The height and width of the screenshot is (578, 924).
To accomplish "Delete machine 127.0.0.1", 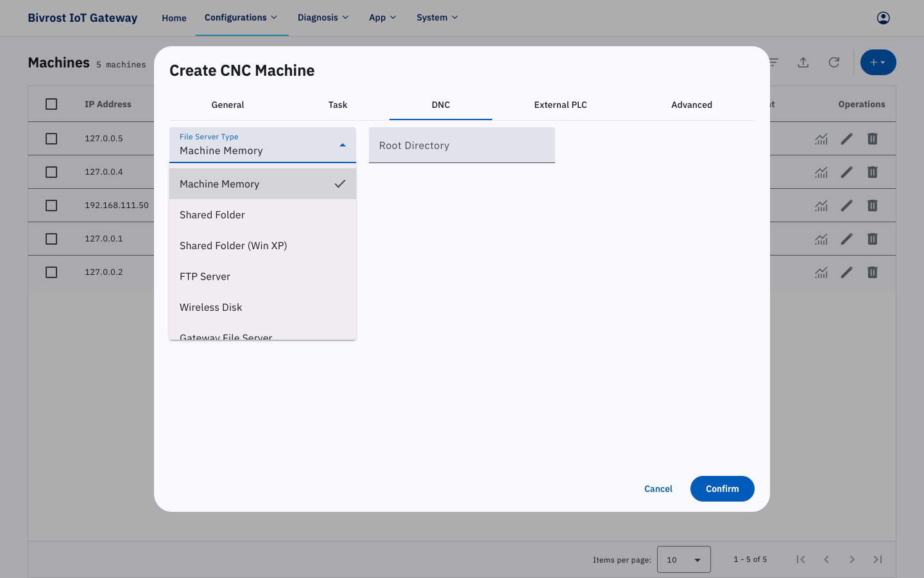I will click(x=873, y=239).
